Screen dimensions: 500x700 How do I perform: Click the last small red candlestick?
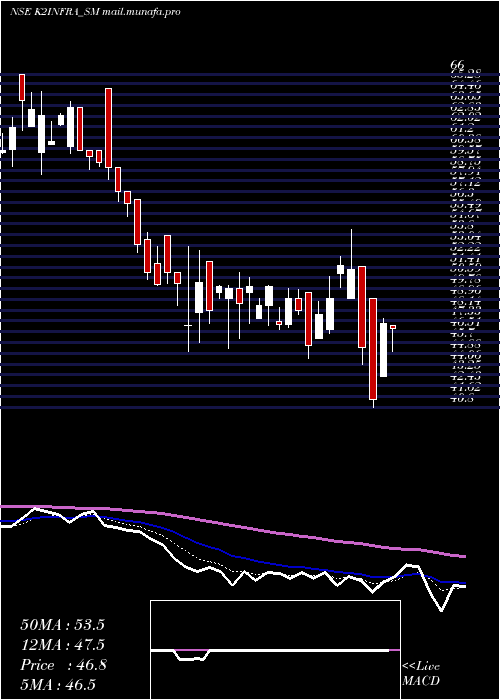tap(393, 327)
